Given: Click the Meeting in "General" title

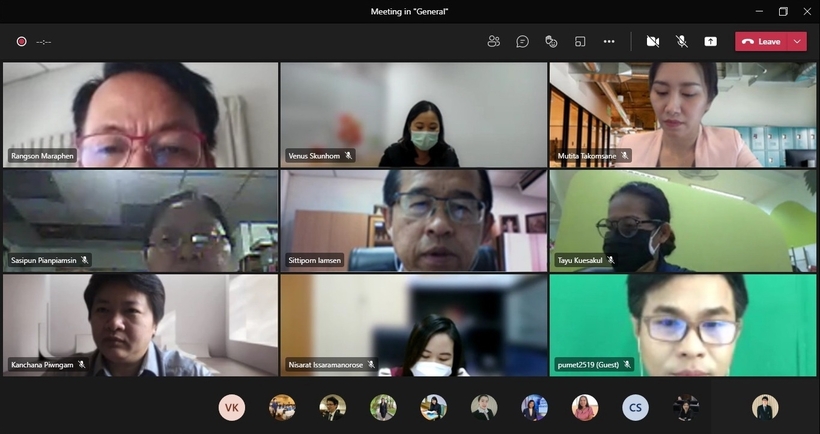Looking at the screenshot, I should point(409,12).
